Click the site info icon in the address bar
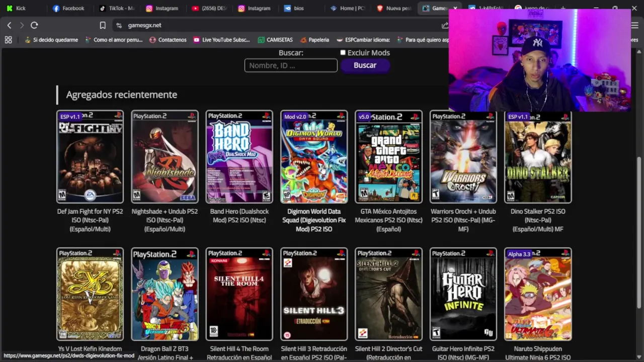The height and width of the screenshot is (362, 644). click(x=119, y=25)
